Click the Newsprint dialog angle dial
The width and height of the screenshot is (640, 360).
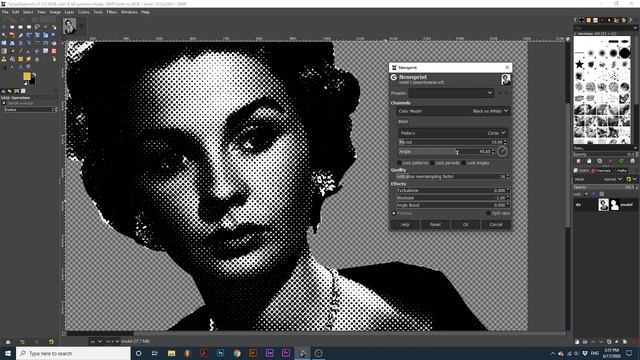[502, 151]
